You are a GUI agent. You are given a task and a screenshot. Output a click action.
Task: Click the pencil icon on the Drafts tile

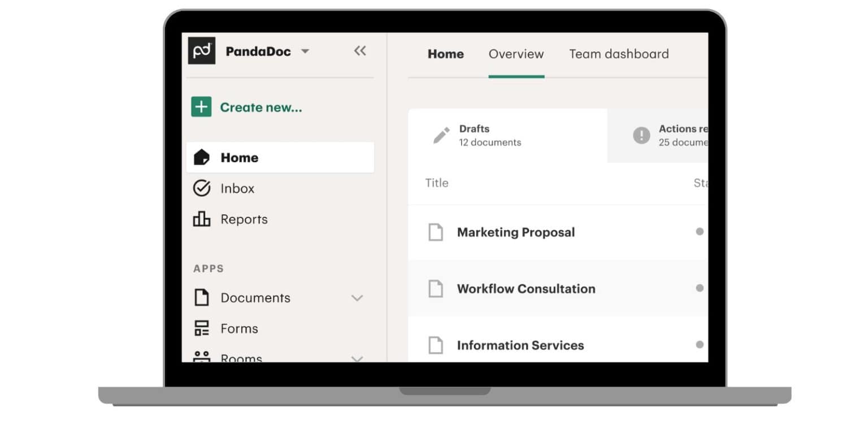pos(440,134)
